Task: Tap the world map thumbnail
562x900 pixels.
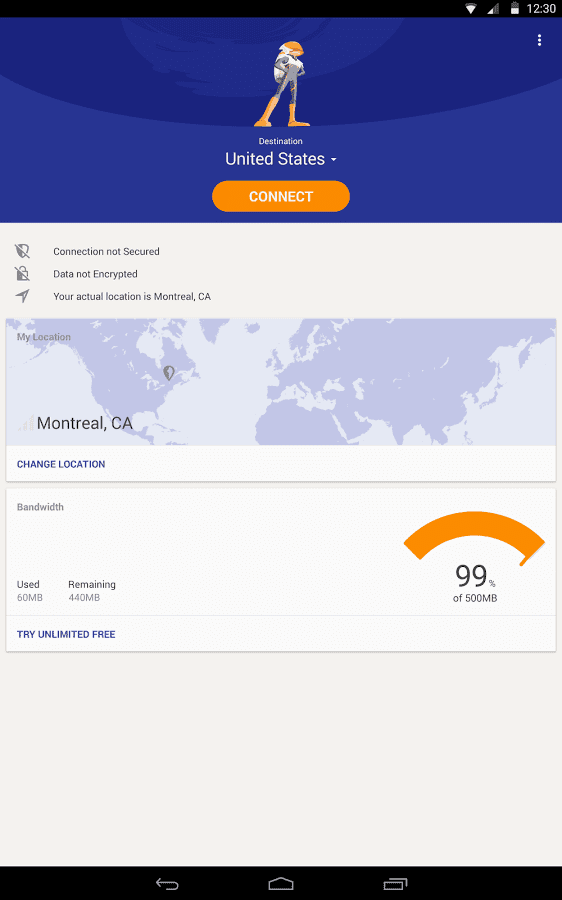Action: 281,382
